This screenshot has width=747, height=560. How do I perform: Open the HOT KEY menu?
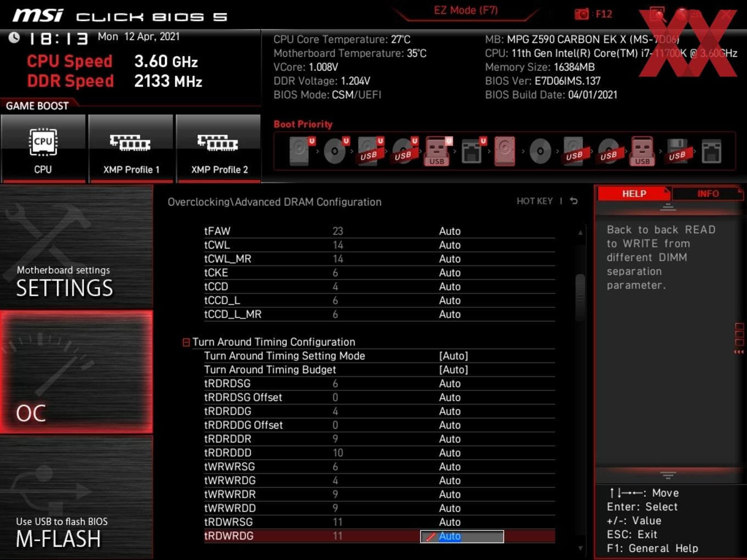click(x=534, y=201)
